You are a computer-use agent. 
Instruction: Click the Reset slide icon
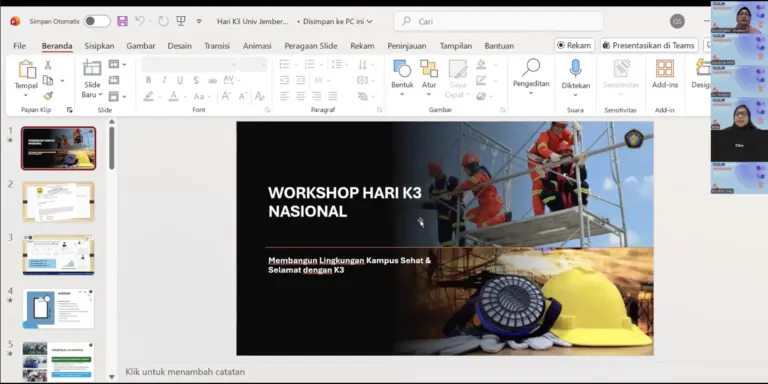(x=114, y=80)
